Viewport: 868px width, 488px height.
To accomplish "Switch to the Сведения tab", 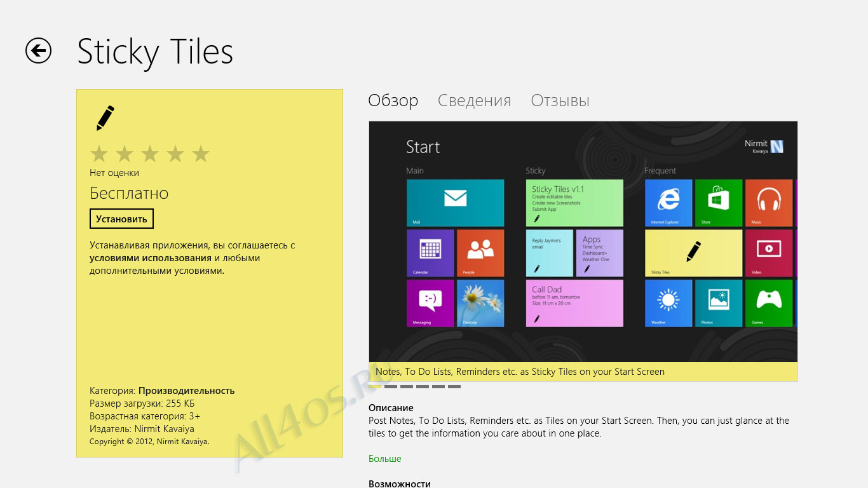I will point(475,100).
